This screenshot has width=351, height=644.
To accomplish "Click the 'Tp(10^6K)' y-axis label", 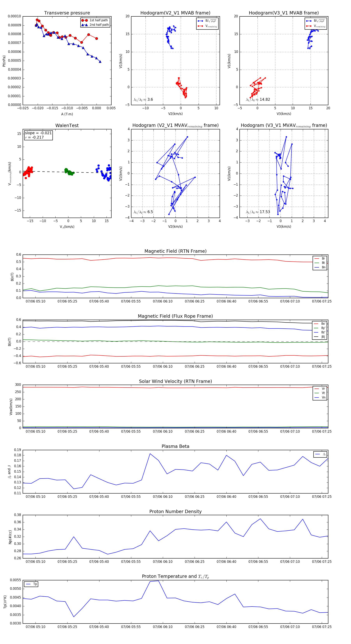I will [x=5, y=602].
